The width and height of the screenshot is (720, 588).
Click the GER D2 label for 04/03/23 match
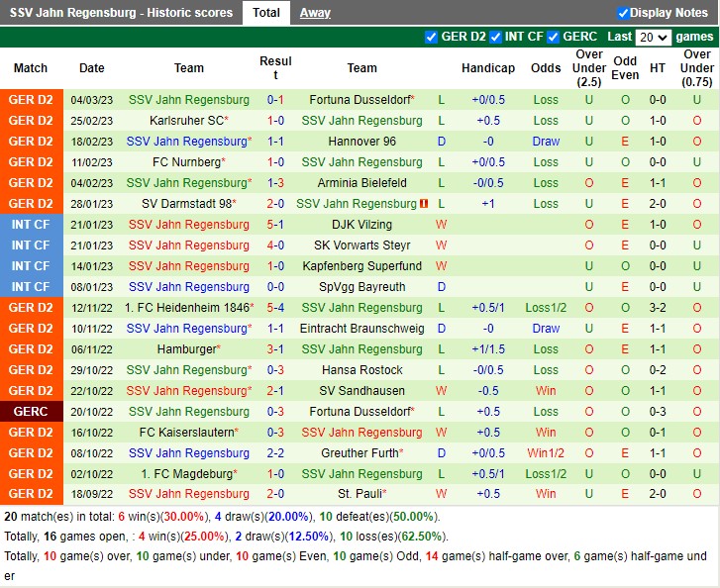[31, 100]
